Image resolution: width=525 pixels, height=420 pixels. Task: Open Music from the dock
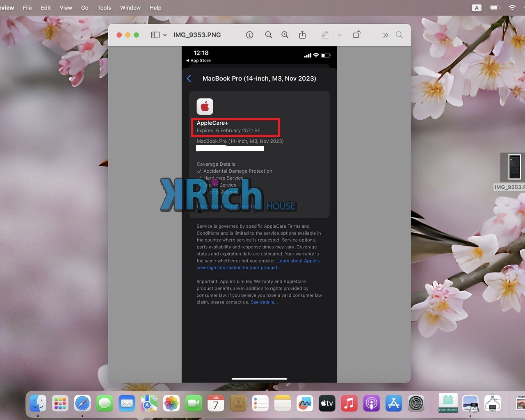[349, 404]
